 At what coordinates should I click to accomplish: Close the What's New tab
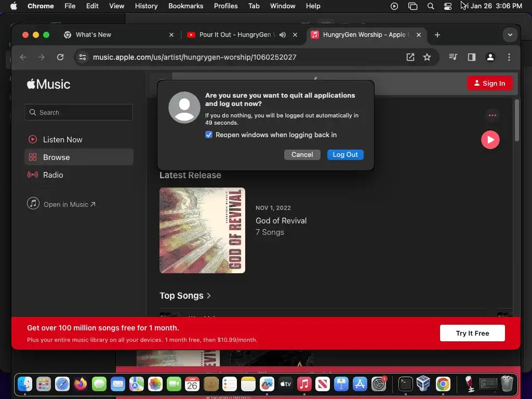171,35
